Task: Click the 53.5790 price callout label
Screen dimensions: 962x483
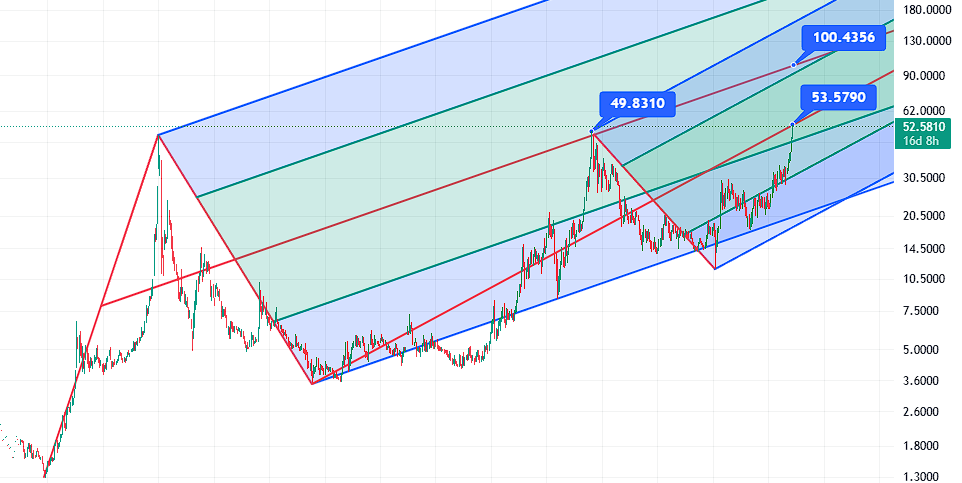Action: (838, 97)
